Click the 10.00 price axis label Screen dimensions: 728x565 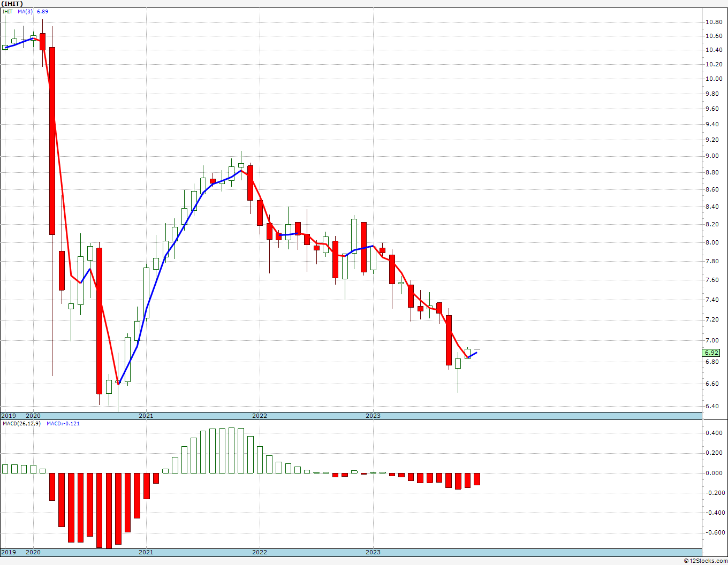click(714, 79)
